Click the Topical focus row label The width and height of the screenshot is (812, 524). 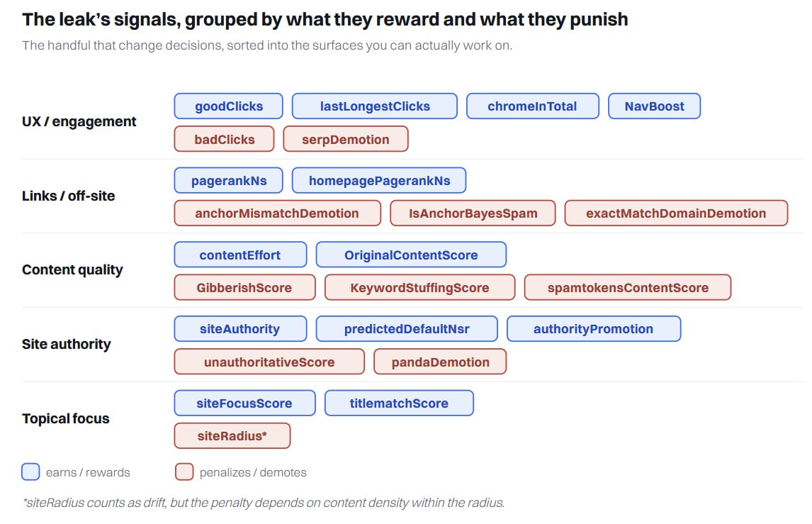coord(66,418)
